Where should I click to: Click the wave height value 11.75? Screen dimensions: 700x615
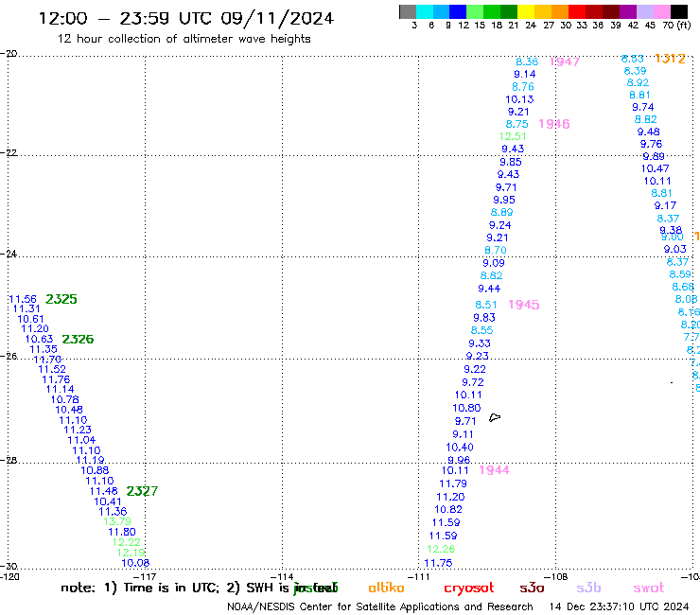438,564
